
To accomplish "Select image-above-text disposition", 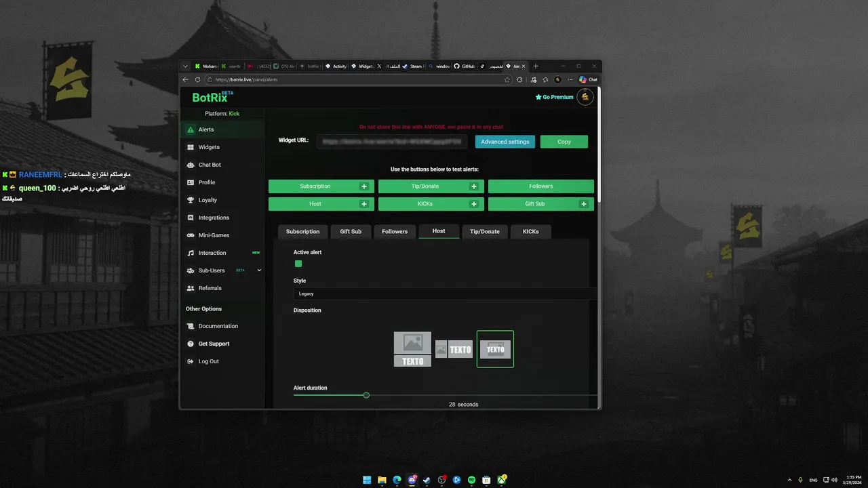I will [x=412, y=349].
